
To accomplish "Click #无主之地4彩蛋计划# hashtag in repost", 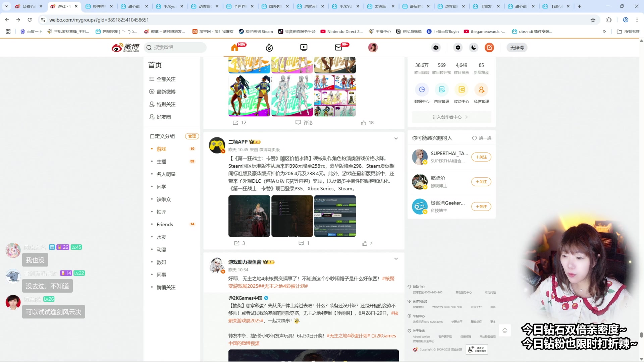I will click(348, 336).
